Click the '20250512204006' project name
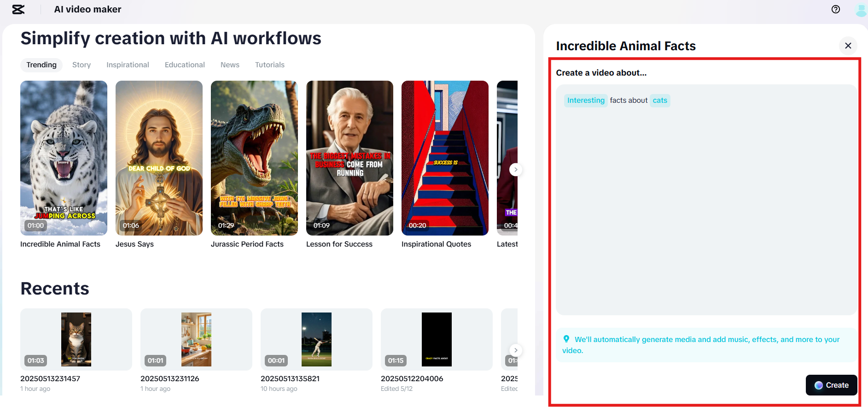868x407 pixels. click(x=412, y=378)
